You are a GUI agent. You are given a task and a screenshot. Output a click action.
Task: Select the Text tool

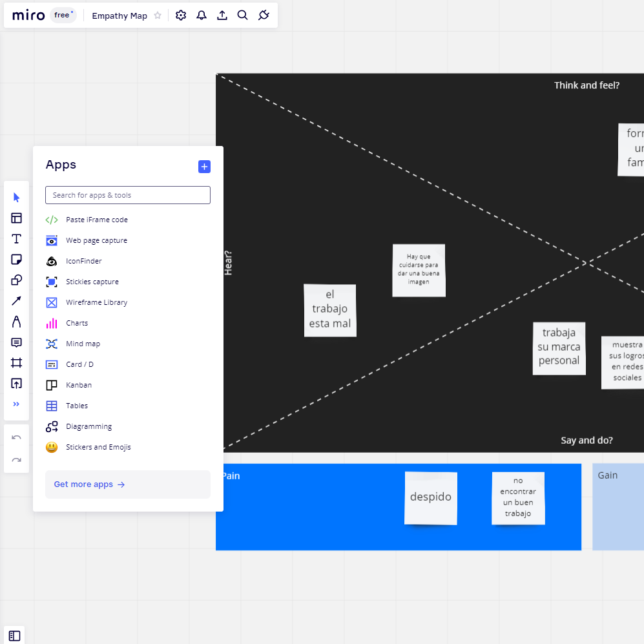[x=16, y=239]
